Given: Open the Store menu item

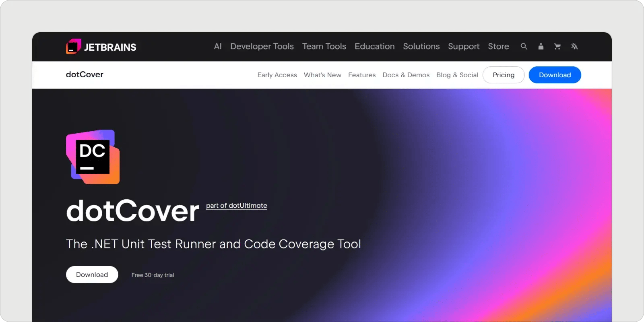Looking at the screenshot, I should tap(498, 46).
